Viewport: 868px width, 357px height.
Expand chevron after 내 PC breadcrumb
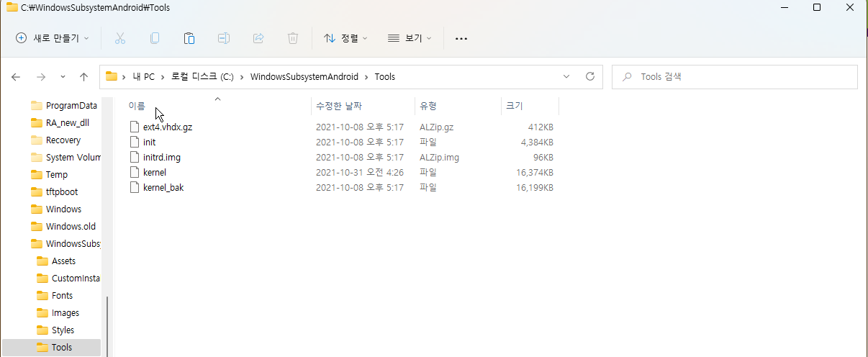tap(163, 76)
